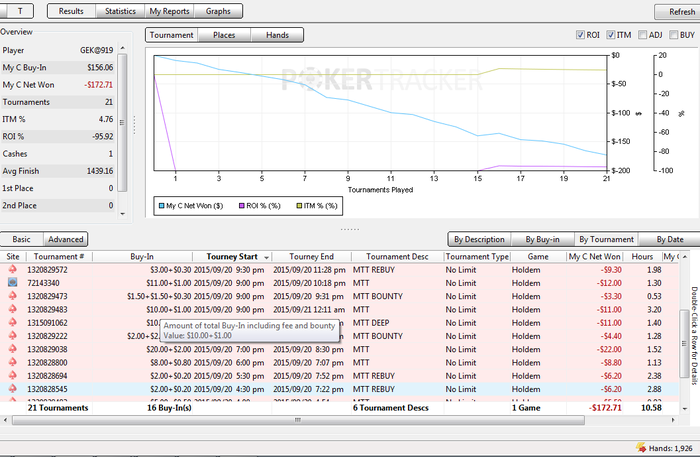Group results By Date

670,239
